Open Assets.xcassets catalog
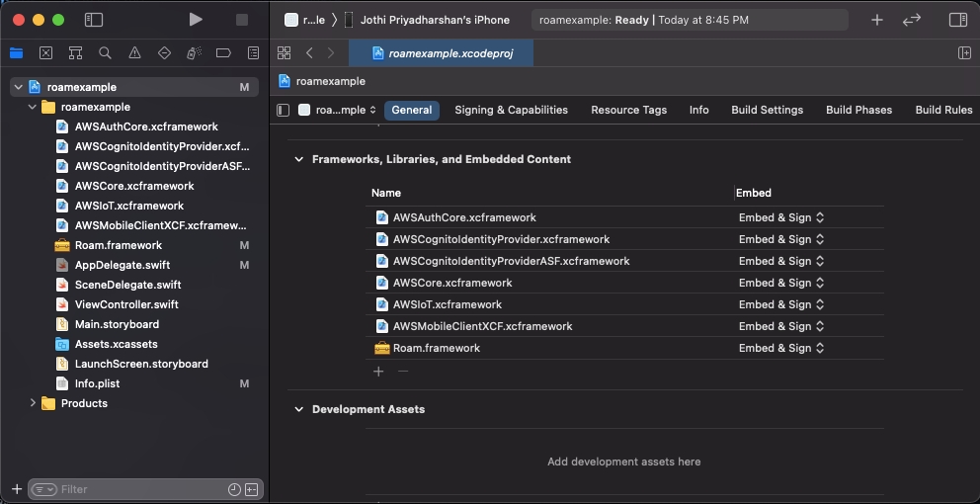This screenshot has width=980, height=504. pos(117,344)
